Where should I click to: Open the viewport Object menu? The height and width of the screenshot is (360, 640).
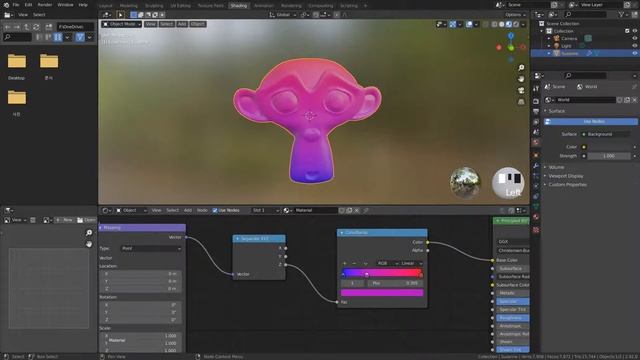198,24
